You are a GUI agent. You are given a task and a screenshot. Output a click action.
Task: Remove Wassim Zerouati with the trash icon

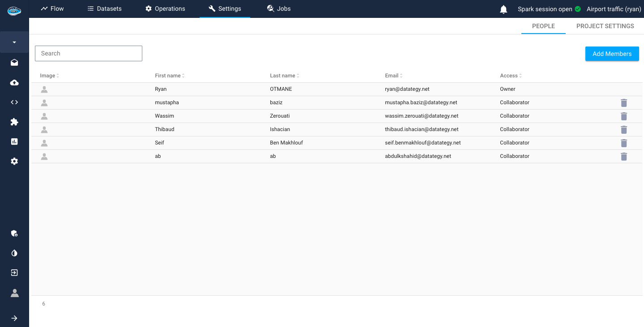[624, 116]
